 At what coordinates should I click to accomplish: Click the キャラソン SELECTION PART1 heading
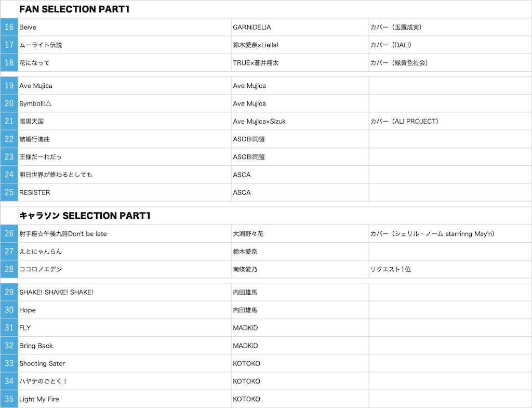[85, 216]
